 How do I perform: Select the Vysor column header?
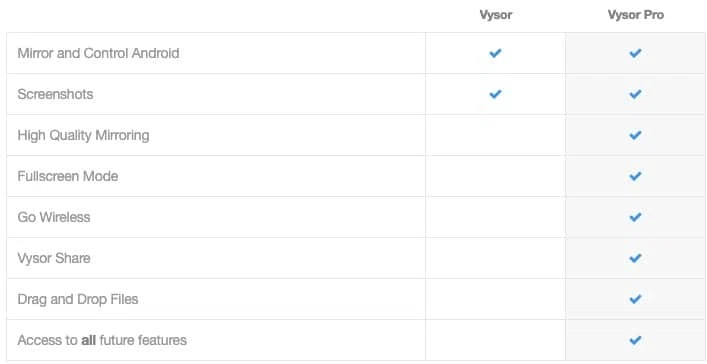point(496,15)
